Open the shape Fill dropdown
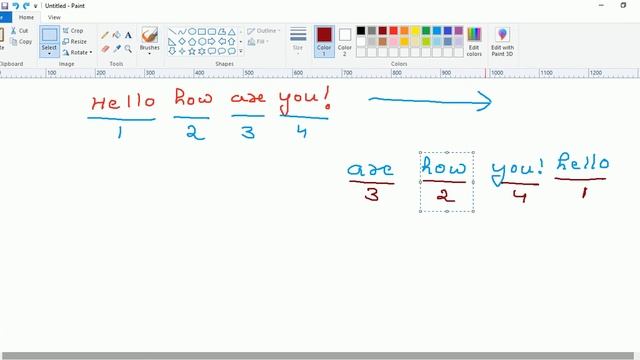This screenshot has height=360, width=640. pos(258,42)
